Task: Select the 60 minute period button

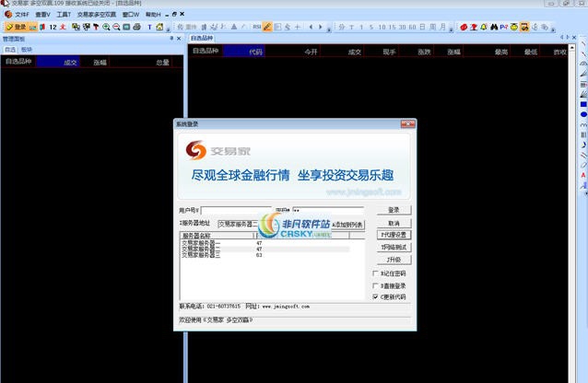Action: pos(412,27)
